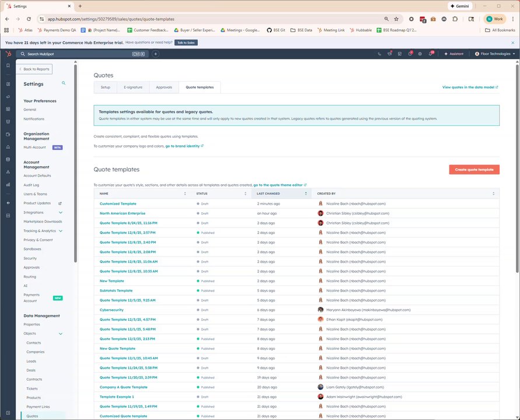
Task: Expand the Integrations section
Action: [x=61, y=212]
